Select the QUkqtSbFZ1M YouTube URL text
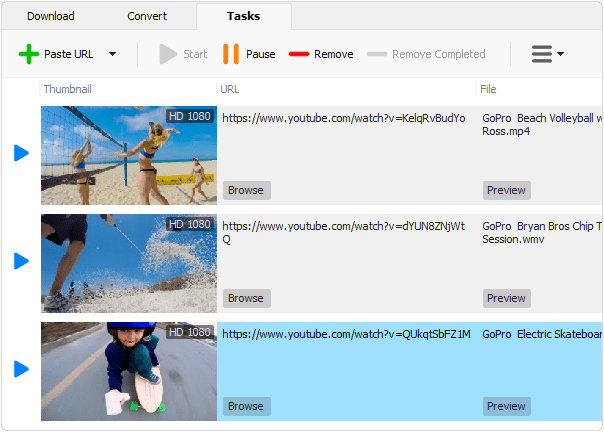Viewport: 604px width, 432px height. pos(346,334)
